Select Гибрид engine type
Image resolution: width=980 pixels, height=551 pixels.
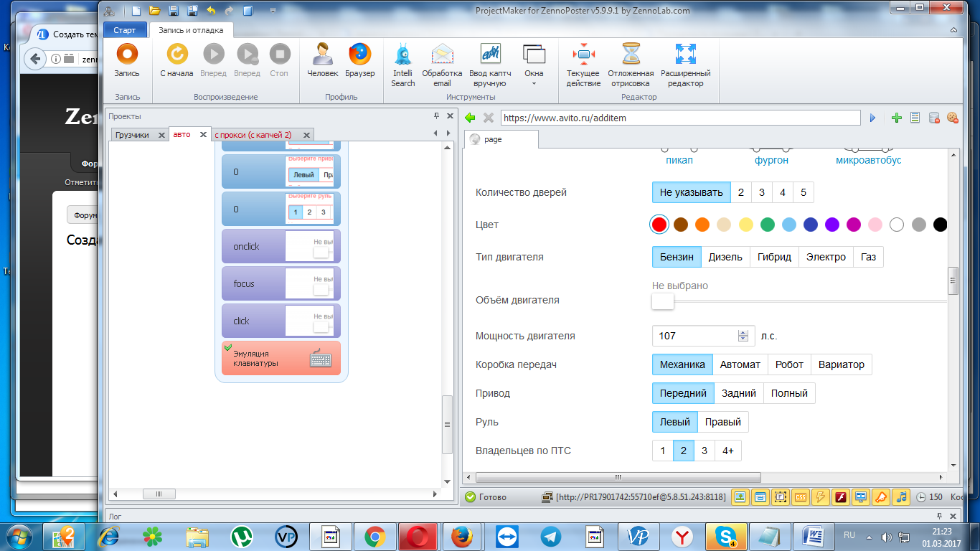[x=774, y=257]
